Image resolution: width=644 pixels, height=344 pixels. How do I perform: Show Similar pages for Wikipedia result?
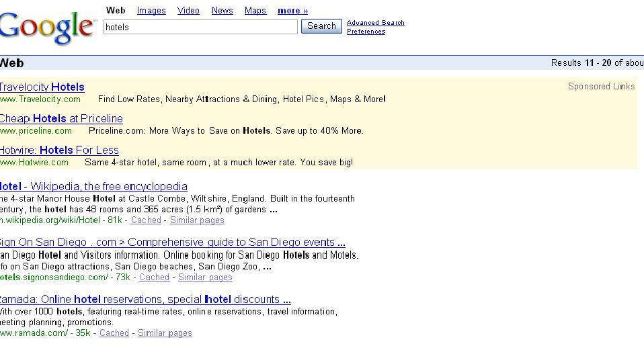pyautogui.click(x=197, y=220)
